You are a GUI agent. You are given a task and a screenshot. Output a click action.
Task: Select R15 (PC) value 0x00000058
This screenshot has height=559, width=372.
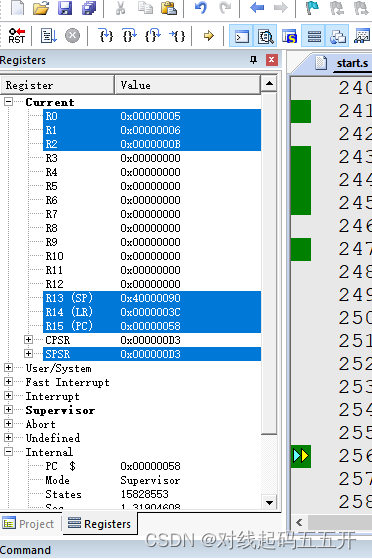[150, 326]
